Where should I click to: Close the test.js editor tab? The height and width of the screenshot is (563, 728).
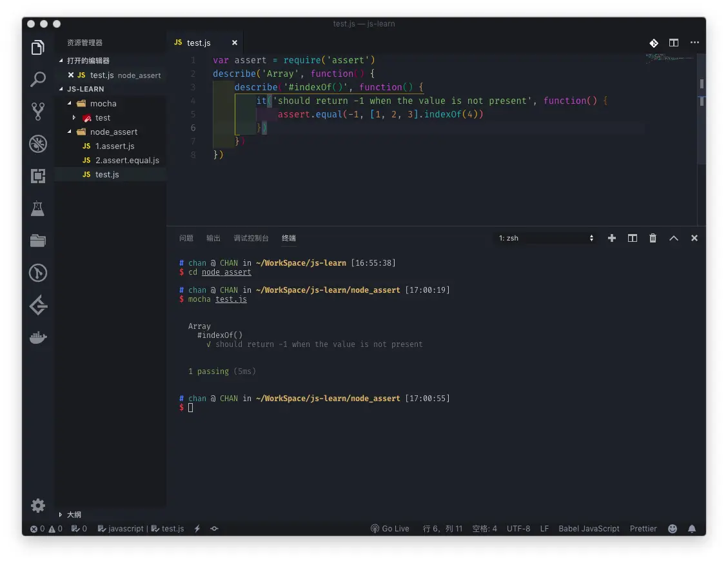[235, 43]
